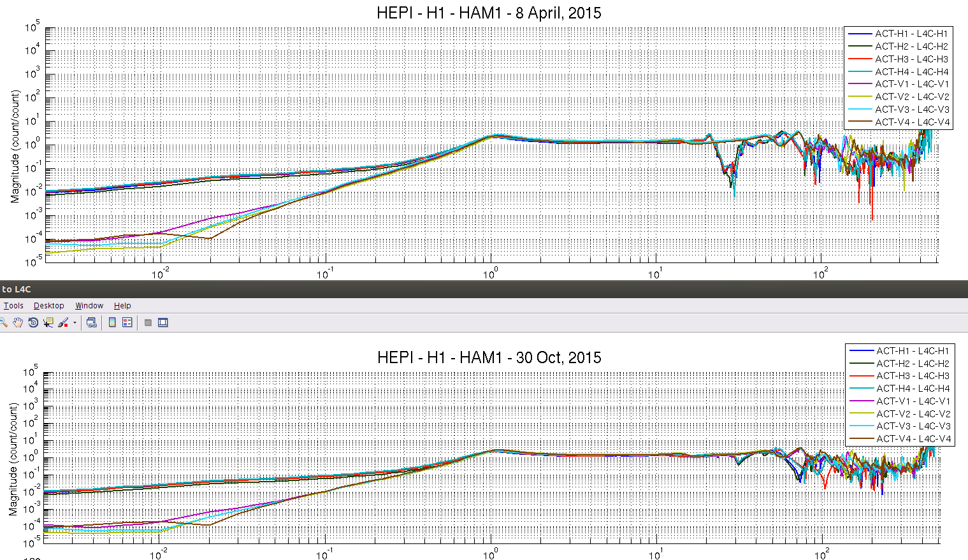Click ACT-H1 - L4C-H1 in the bottom legend

point(913,351)
